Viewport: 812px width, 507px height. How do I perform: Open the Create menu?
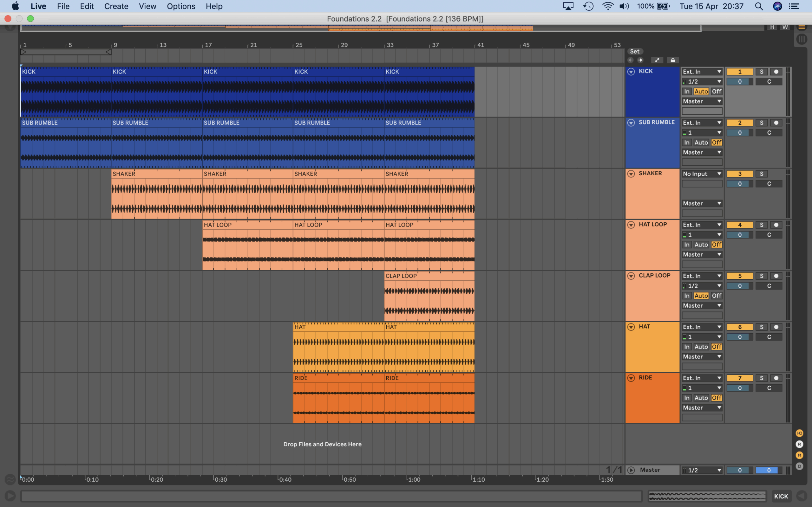pyautogui.click(x=116, y=6)
